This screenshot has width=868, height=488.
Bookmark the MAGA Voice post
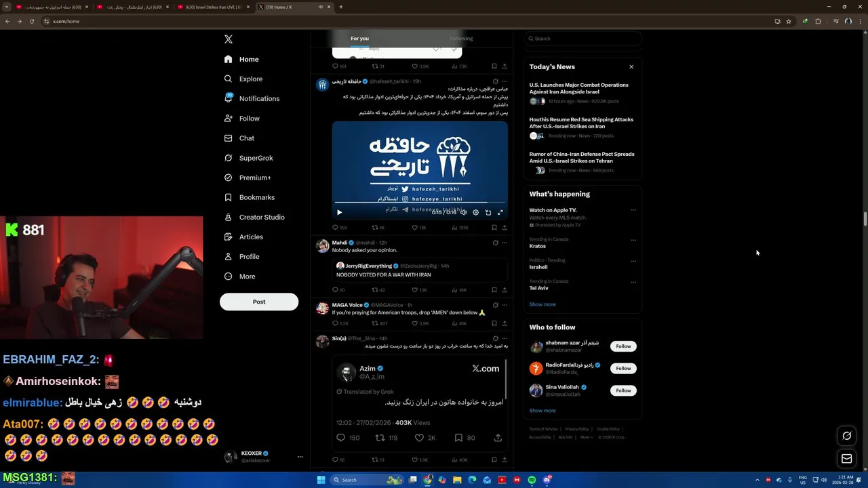tap(494, 323)
